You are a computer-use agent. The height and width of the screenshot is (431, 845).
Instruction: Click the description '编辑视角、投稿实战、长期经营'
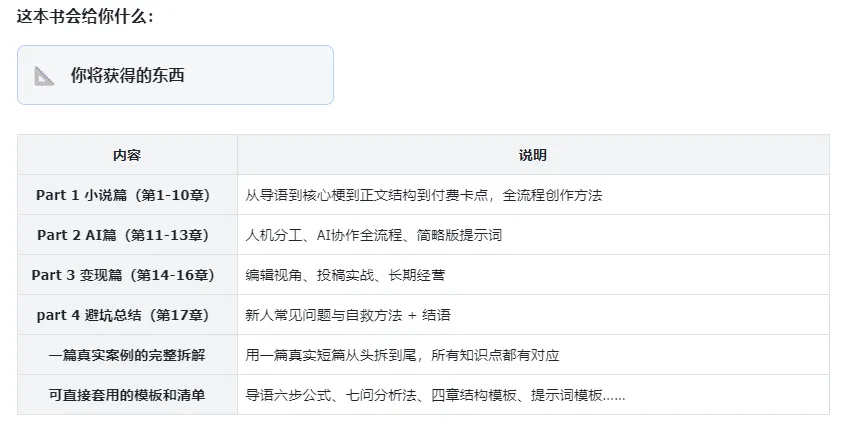345,275
